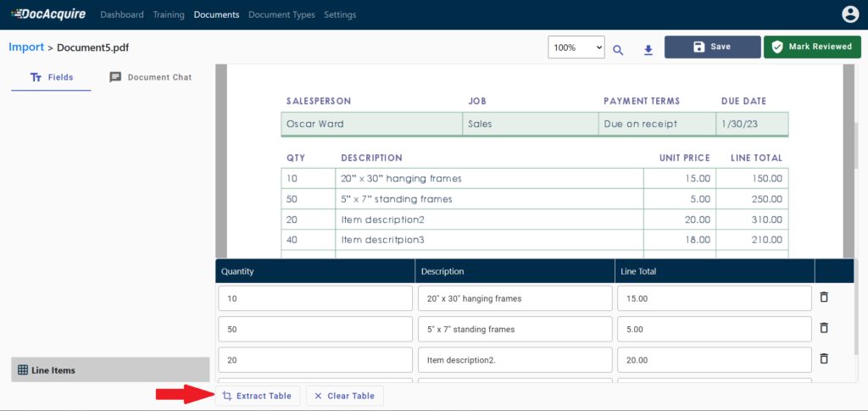Switch to the Document Chat tab

151,77
